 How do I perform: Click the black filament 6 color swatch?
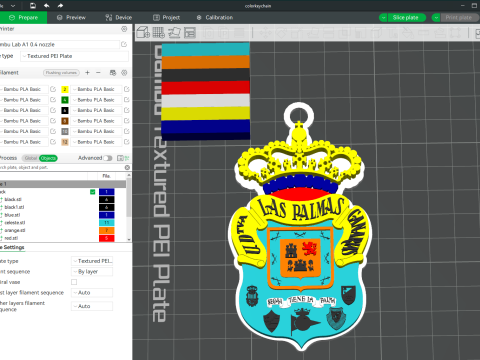[65, 110]
